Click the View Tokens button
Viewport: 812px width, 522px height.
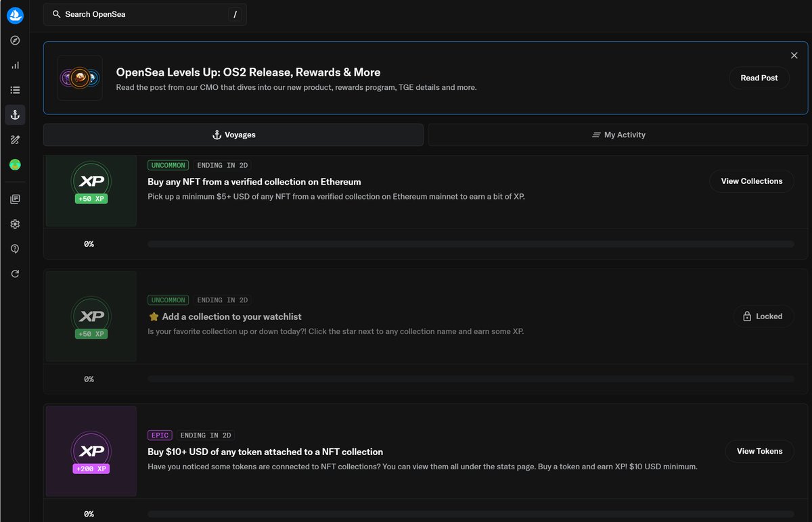click(x=760, y=451)
